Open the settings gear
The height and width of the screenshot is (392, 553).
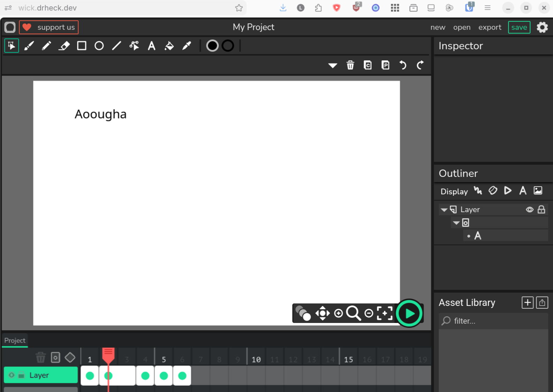pyautogui.click(x=542, y=27)
